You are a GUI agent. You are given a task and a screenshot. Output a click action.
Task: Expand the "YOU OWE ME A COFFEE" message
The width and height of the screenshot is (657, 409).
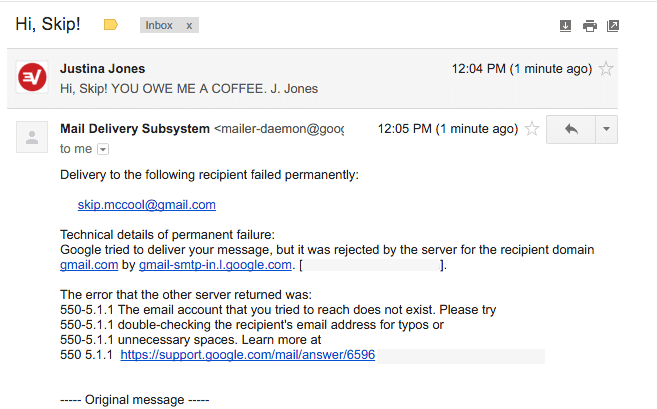[189, 88]
